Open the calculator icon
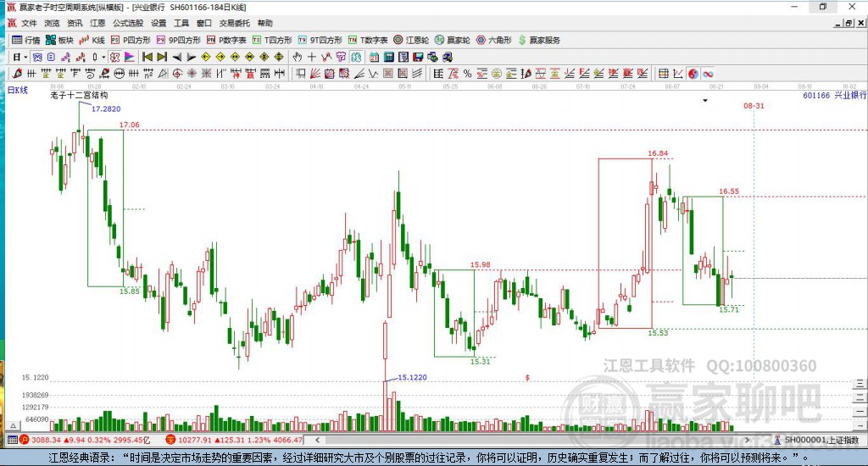This screenshot has width=868, height=466. [388, 57]
